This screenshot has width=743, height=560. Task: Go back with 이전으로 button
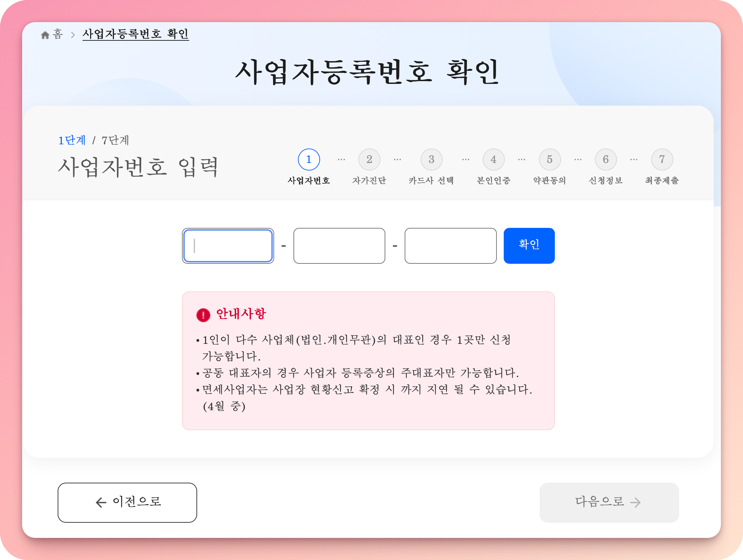pyautogui.click(x=127, y=502)
